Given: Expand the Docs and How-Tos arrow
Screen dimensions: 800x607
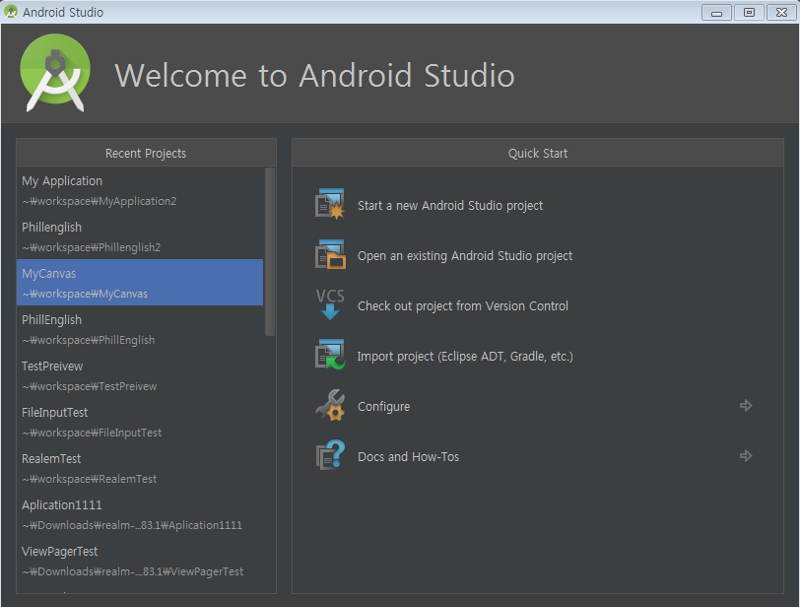Looking at the screenshot, I should (x=746, y=456).
